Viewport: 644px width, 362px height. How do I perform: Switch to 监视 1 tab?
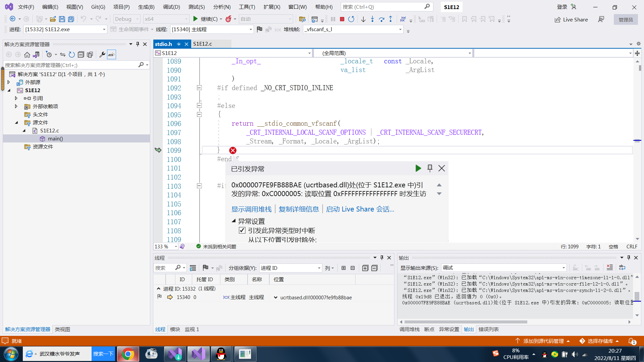point(192,329)
